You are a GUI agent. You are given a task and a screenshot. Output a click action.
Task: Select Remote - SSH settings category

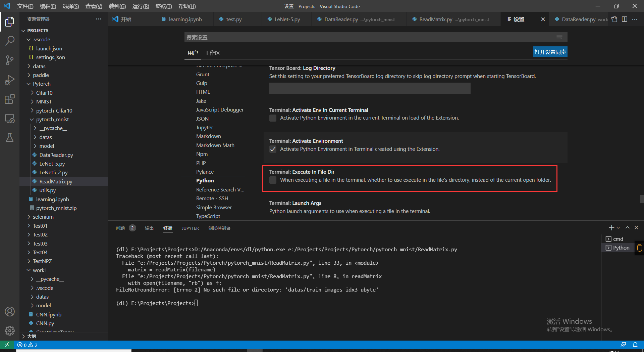click(212, 198)
